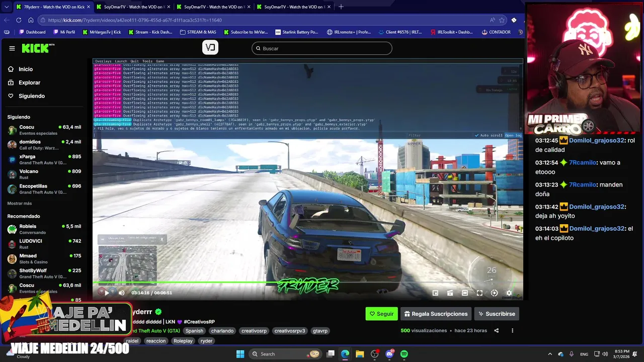Toggle Auto scroll checkbox in game console
This screenshot has height=362, width=644.
click(x=489, y=135)
